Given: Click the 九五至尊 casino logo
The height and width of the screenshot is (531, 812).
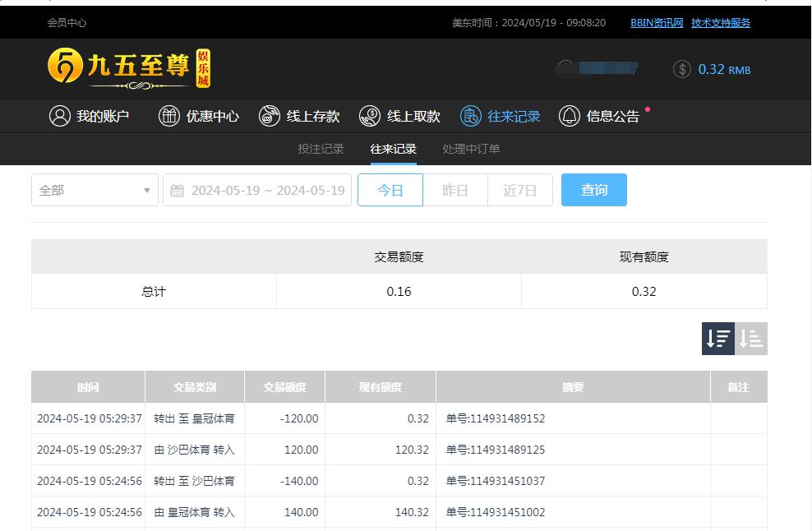Looking at the screenshot, I should [129, 68].
